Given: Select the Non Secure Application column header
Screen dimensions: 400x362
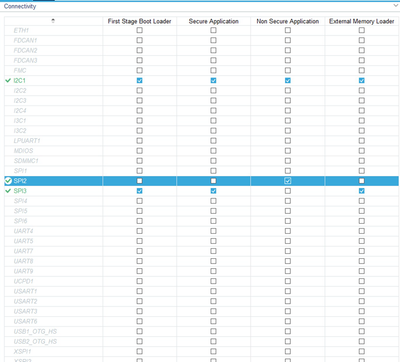Looking at the screenshot, I should tap(288, 21).
